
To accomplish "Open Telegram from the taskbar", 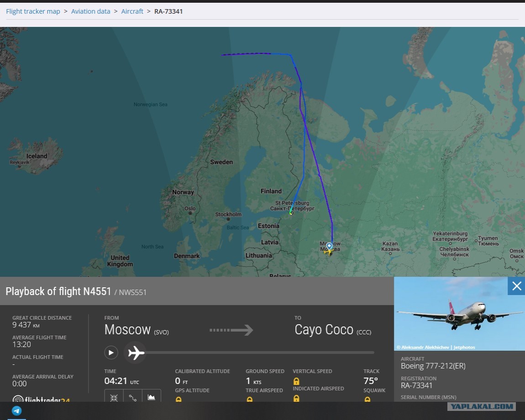I will (x=17, y=410).
